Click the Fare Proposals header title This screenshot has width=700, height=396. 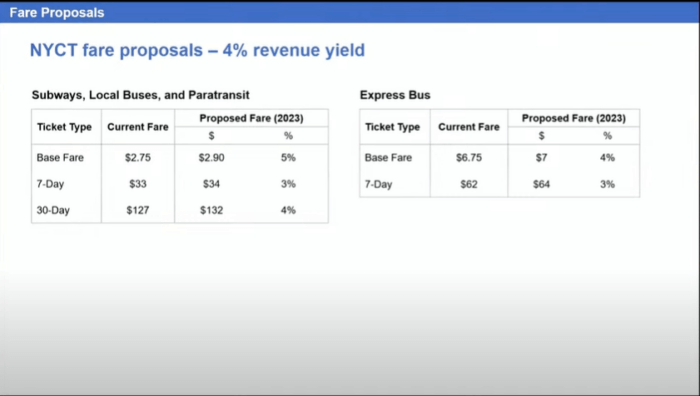click(x=57, y=13)
